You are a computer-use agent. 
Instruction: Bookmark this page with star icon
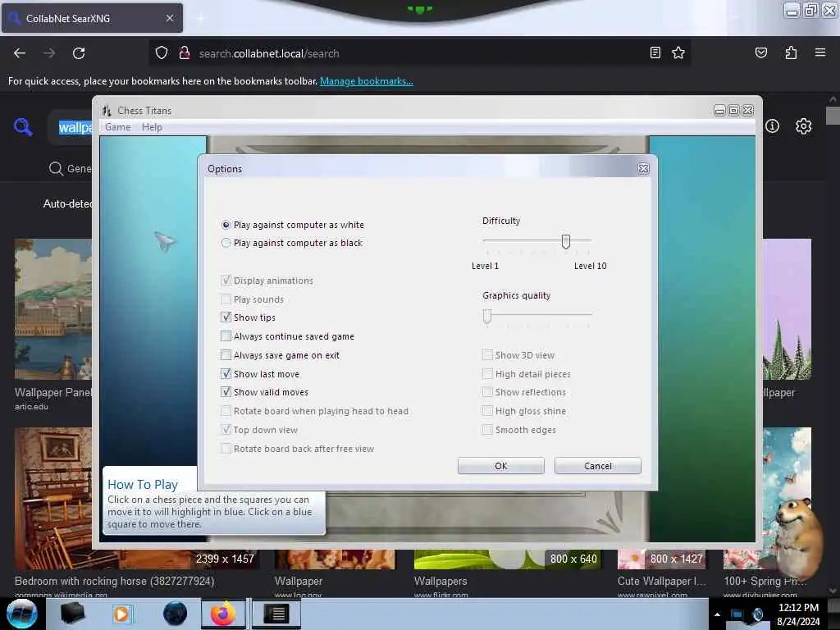coord(678,52)
